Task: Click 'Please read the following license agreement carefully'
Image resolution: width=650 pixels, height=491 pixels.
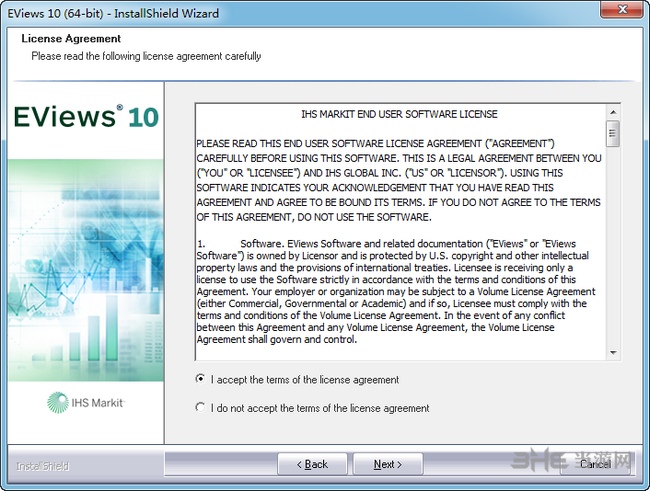Action: coord(146,56)
